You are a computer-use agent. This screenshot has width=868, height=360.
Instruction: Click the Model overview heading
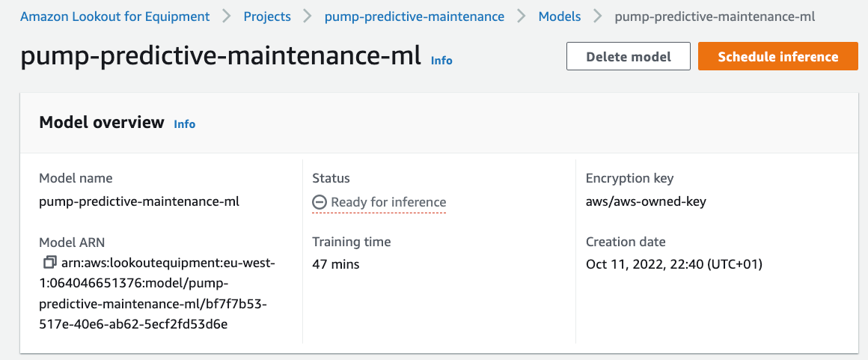point(102,123)
